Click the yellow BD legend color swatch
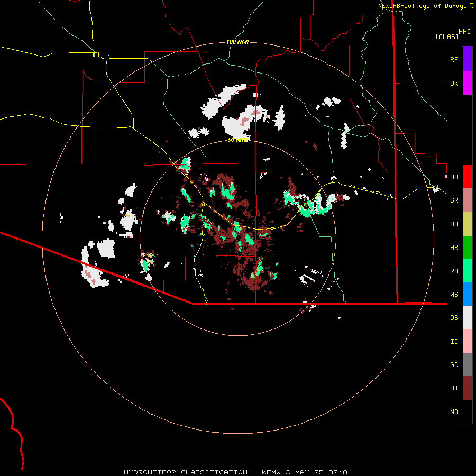The width and height of the screenshot is (476, 476). (x=467, y=224)
